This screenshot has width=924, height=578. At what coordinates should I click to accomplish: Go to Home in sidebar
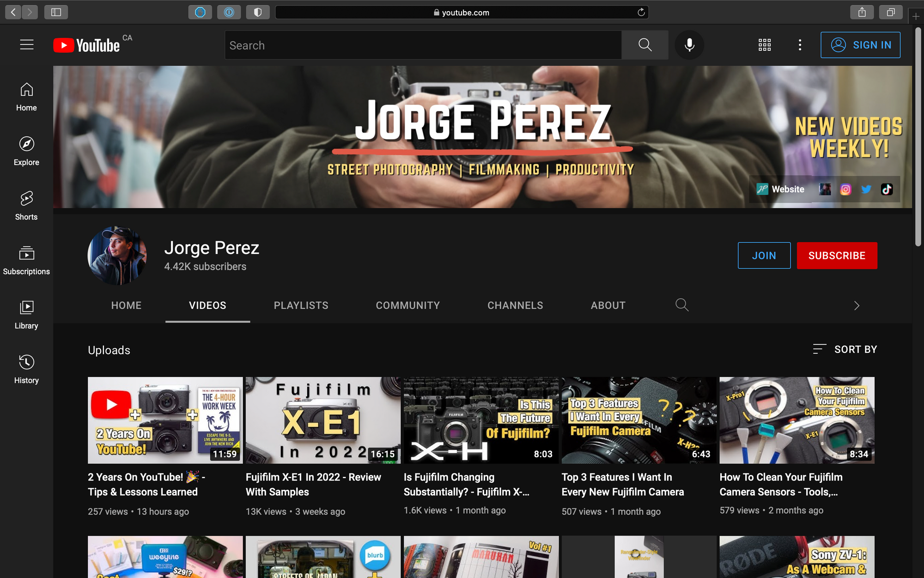pyautogui.click(x=26, y=97)
